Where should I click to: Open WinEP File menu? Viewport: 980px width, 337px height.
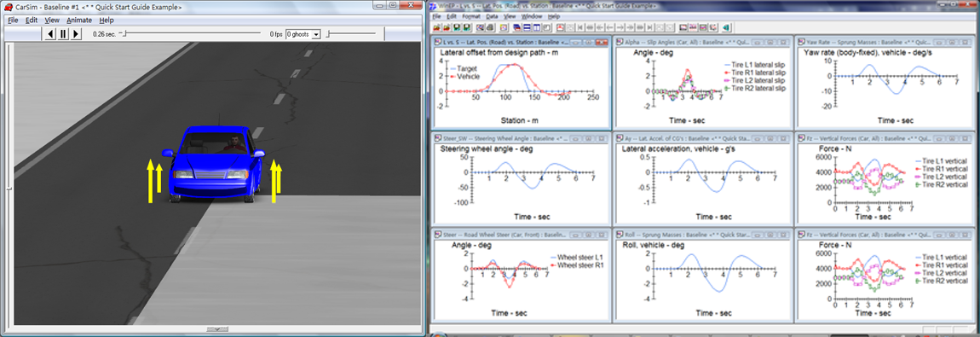coord(435,15)
